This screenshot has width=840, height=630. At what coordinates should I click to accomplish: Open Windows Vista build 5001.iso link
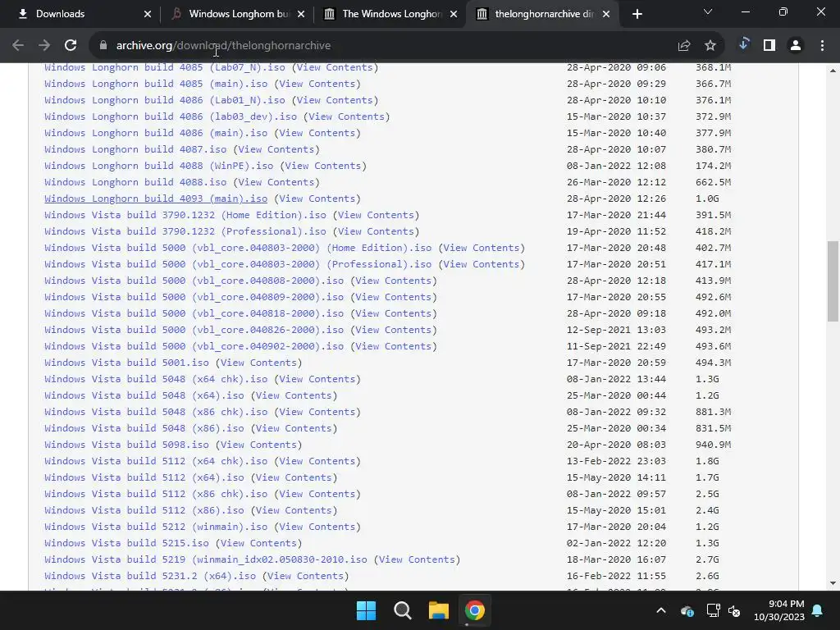point(126,363)
